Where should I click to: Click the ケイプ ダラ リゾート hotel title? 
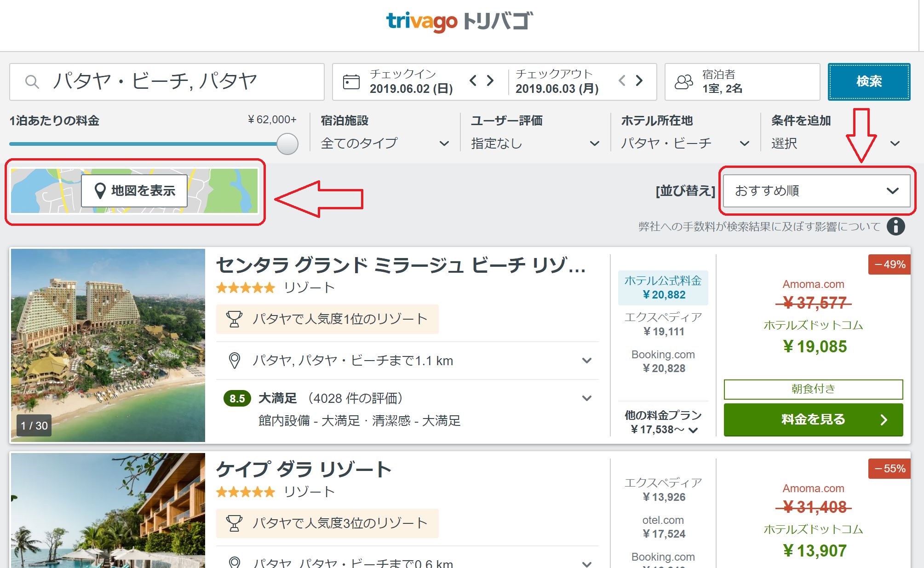(x=304, y=470)
